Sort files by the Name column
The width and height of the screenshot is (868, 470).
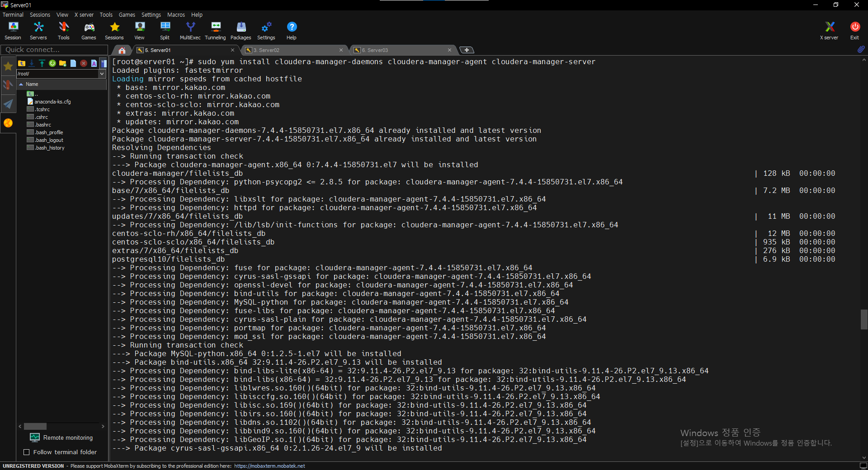pos(61,84)
